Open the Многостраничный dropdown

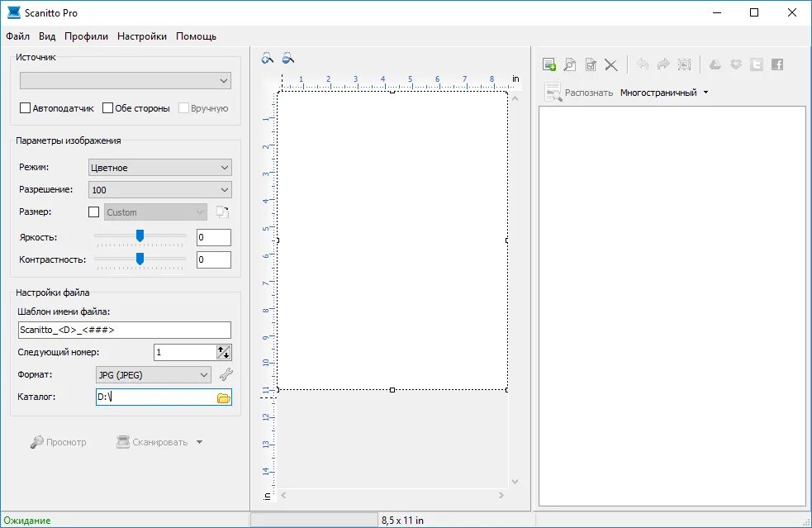pyautogui.click(x=664, y=93)
